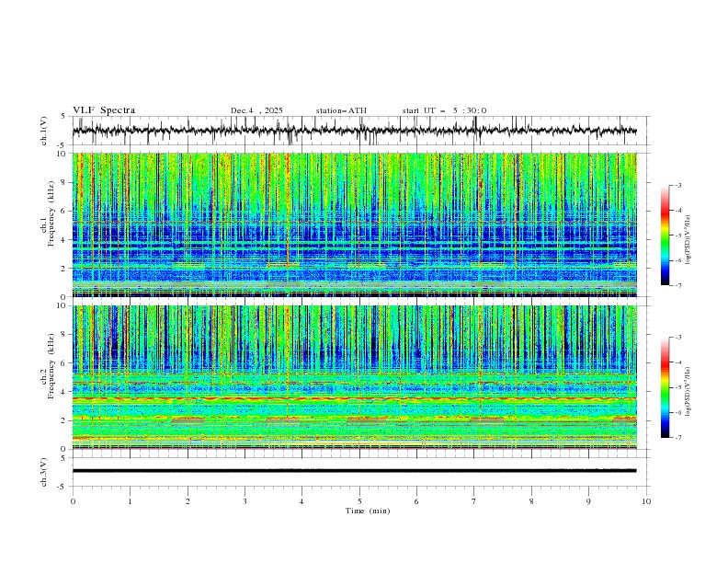Click the "-3" label on ch.2 color bar
This screenshot has height=563, width=728.
pyautogui.click(x=678, y=338)
